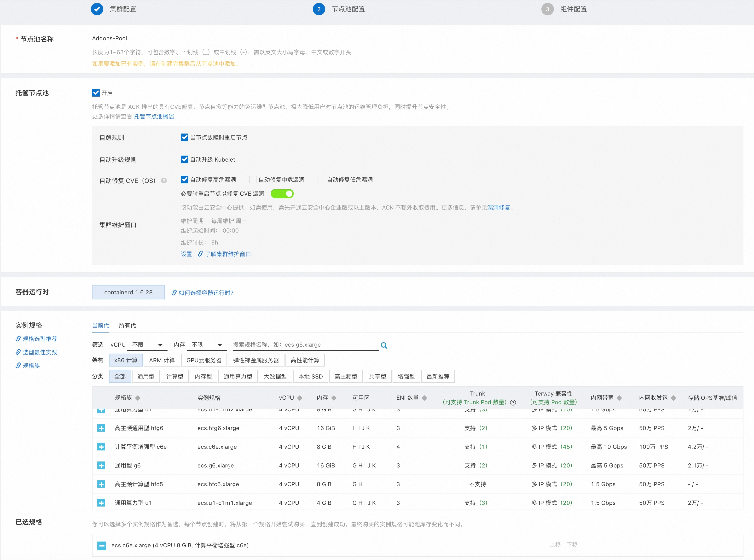Toggle 自动修复高危漏洞 checkbox
The width and height of the screenshot is (754, 560).
tap(184, 179)
